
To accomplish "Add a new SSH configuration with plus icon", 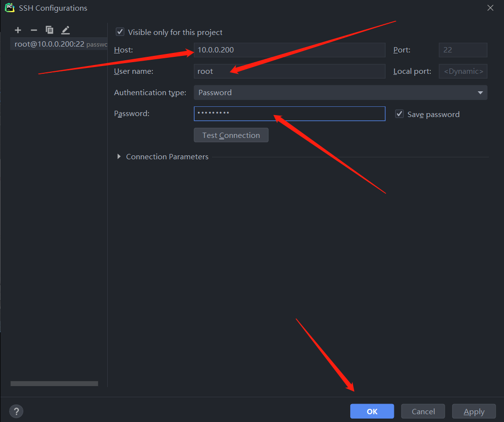I will point(18,30).
